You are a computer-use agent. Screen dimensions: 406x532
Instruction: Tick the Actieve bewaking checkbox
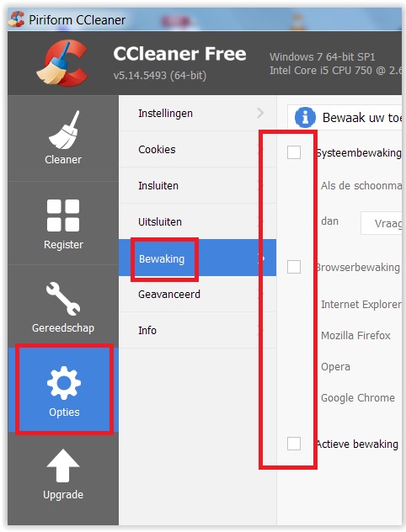[x=294, y=444]
